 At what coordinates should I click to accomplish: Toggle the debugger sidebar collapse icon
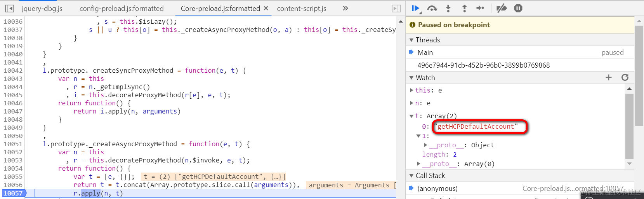point(396,8)
